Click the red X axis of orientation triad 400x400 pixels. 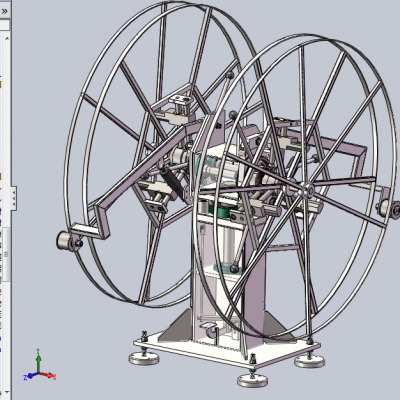click(48, 376)
